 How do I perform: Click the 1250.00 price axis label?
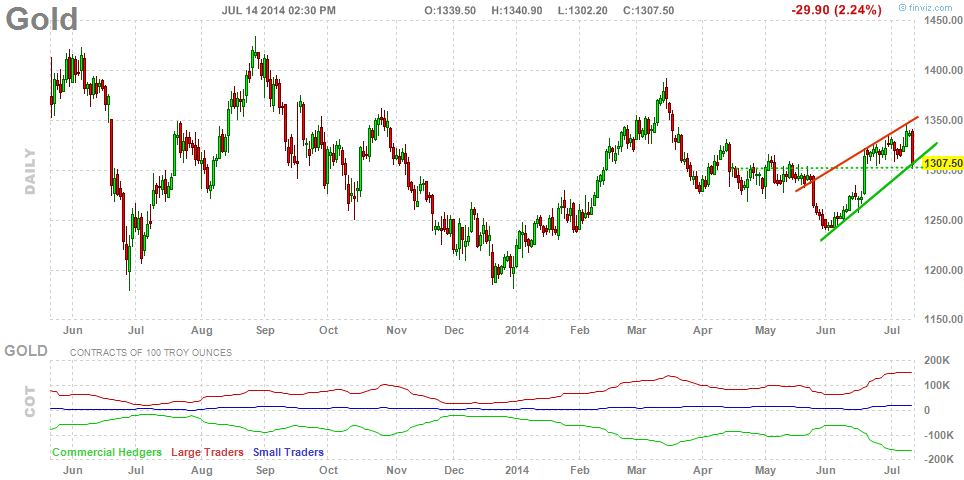[943, 221]
